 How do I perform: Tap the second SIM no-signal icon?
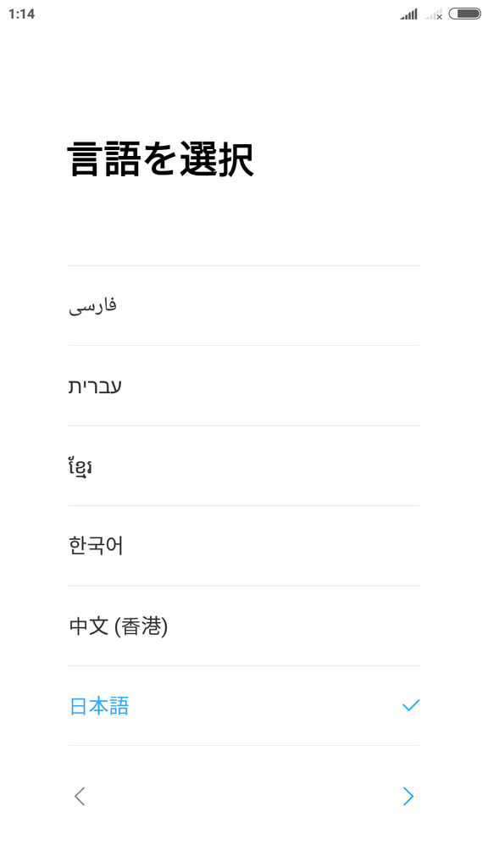pos(435,14)
